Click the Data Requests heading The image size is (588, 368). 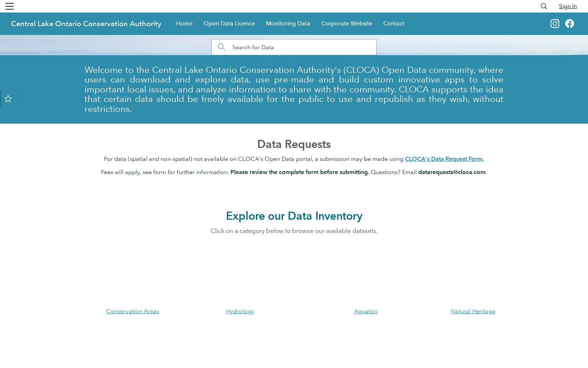coord(294,144)
